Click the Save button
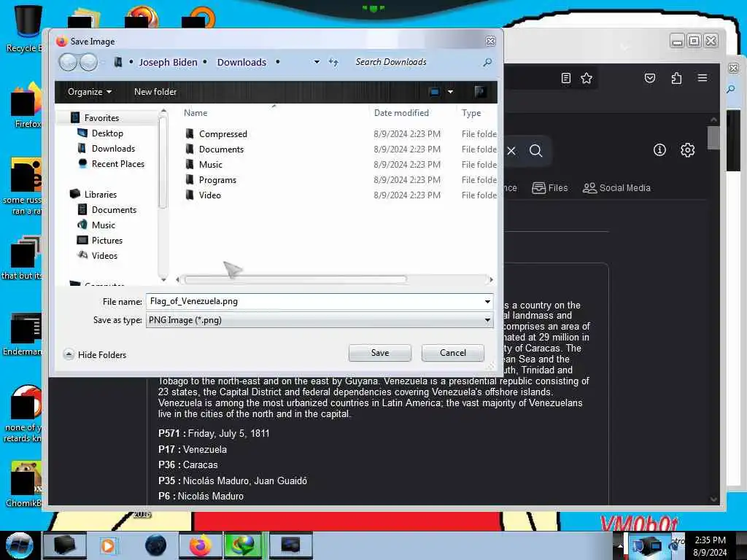This screenshot has width=747, height=560. click(x=379, y=353)
